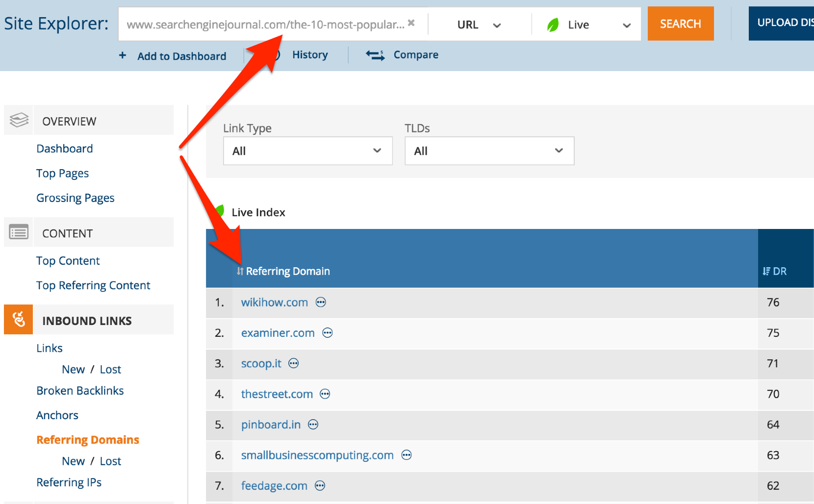Open the examiner.com domain link
Image resolution: width=814 pixels, height=504 pixels.
[278, 333]
